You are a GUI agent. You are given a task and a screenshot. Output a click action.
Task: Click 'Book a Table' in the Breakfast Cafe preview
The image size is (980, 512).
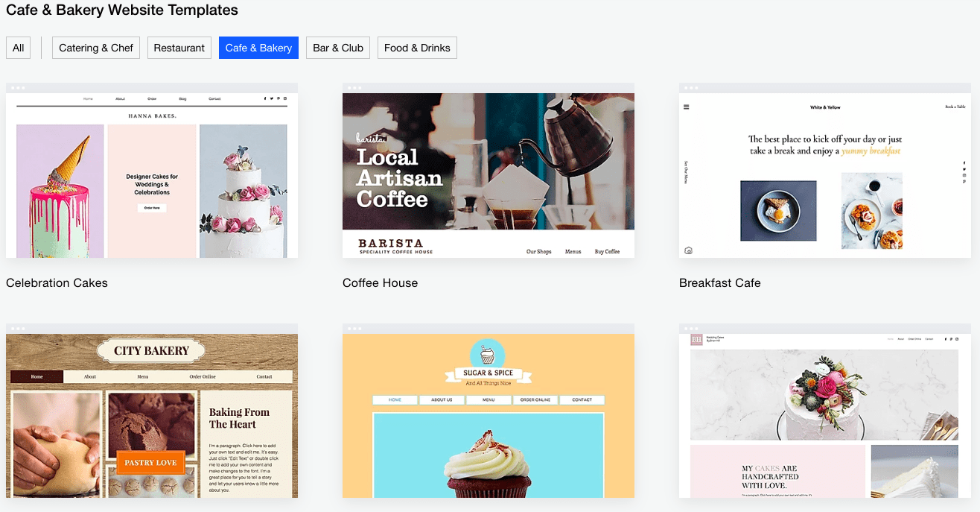[955, 107]
